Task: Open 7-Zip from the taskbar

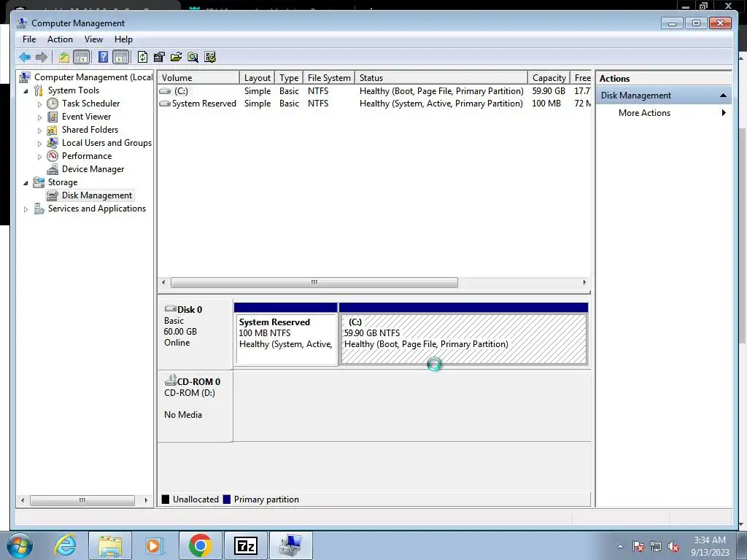Action: tap(246, 545)
